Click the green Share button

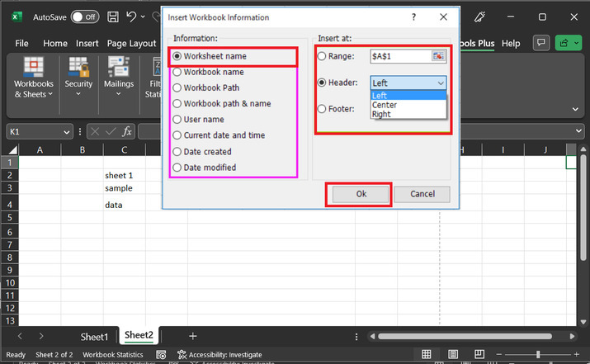(569, 43)
